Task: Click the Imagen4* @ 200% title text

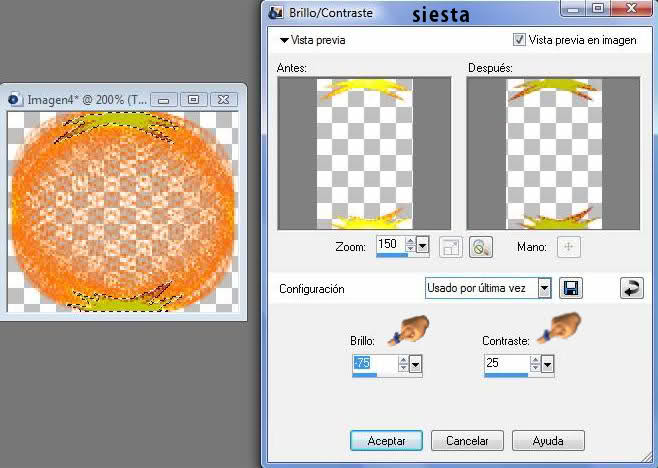Action: [x=87, y=100]
